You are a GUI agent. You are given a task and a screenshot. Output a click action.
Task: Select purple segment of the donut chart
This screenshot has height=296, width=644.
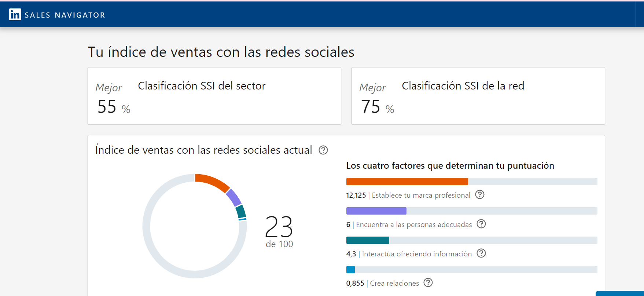(234, 197)
